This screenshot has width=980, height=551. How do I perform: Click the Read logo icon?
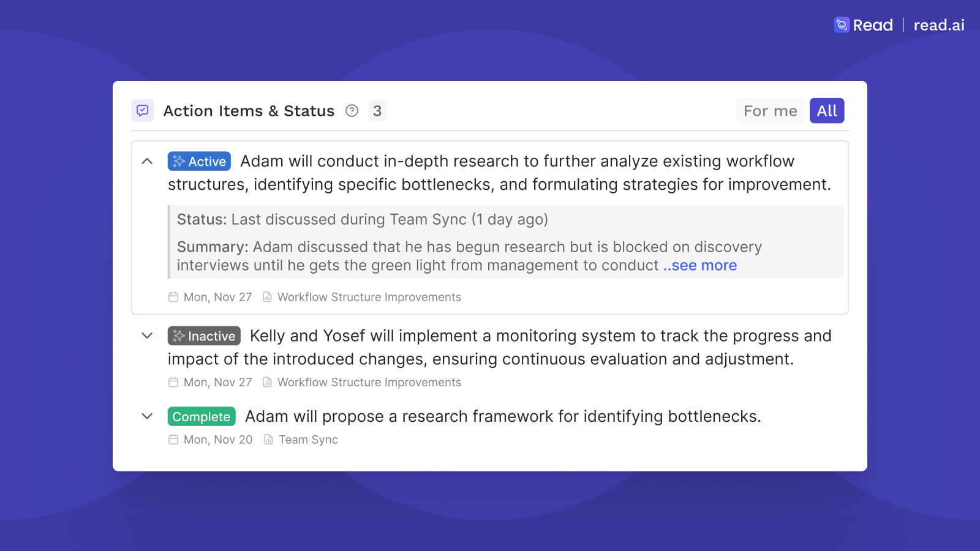point(842,25)
